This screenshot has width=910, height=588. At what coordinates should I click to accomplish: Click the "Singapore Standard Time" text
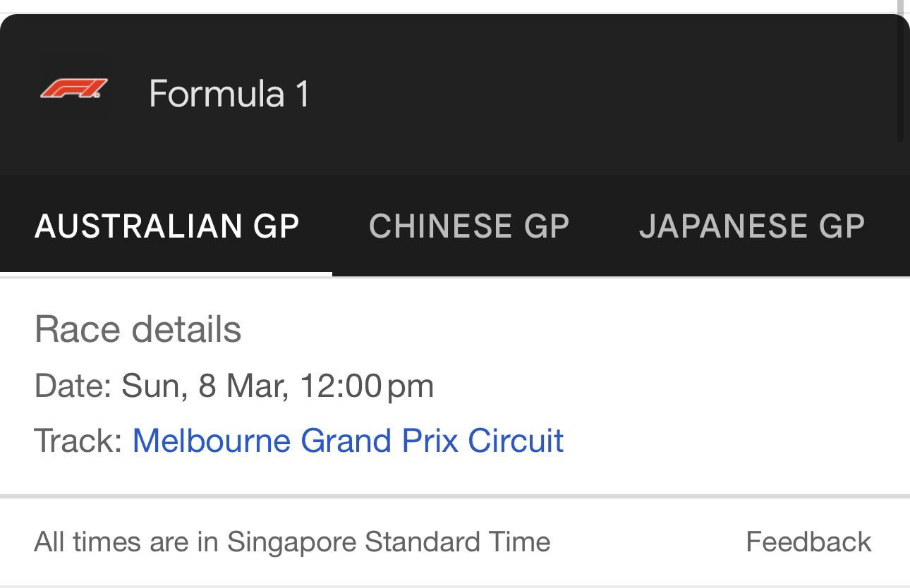[388, 542]
